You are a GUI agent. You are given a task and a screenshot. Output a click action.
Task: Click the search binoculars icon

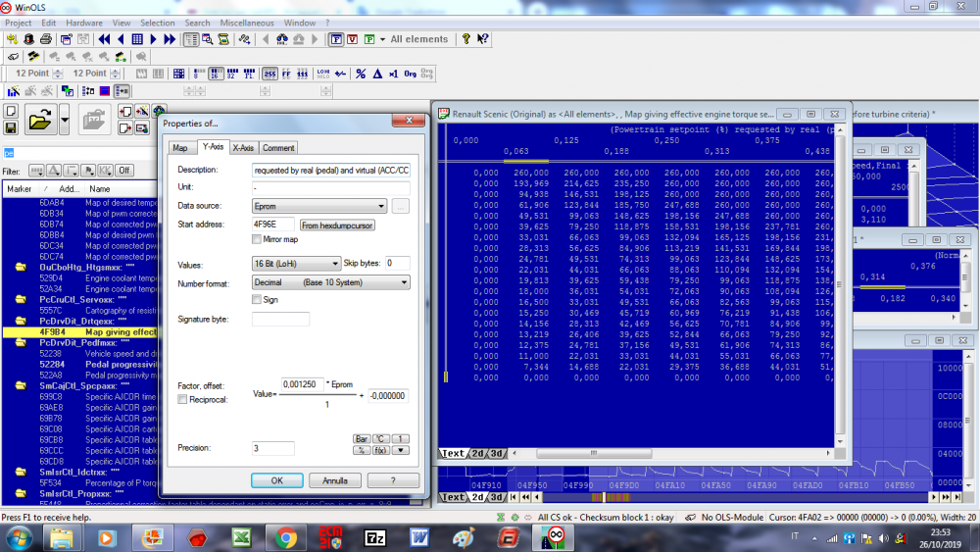tap(282, 39)
